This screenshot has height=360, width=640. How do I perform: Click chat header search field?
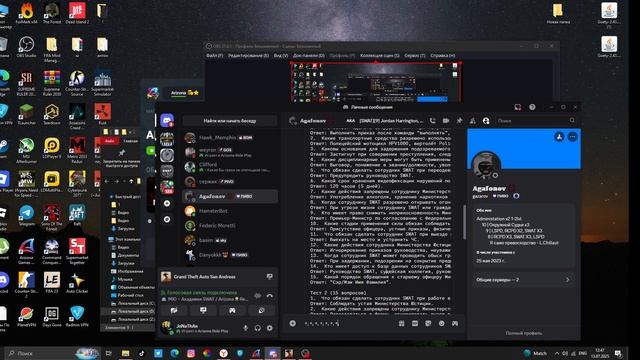coord(536,121)
